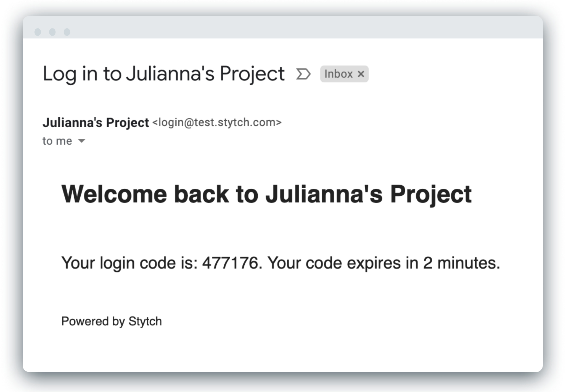Click the empty white area below the footer
Viewport: 566px width, 392px height.
(283, 351)
